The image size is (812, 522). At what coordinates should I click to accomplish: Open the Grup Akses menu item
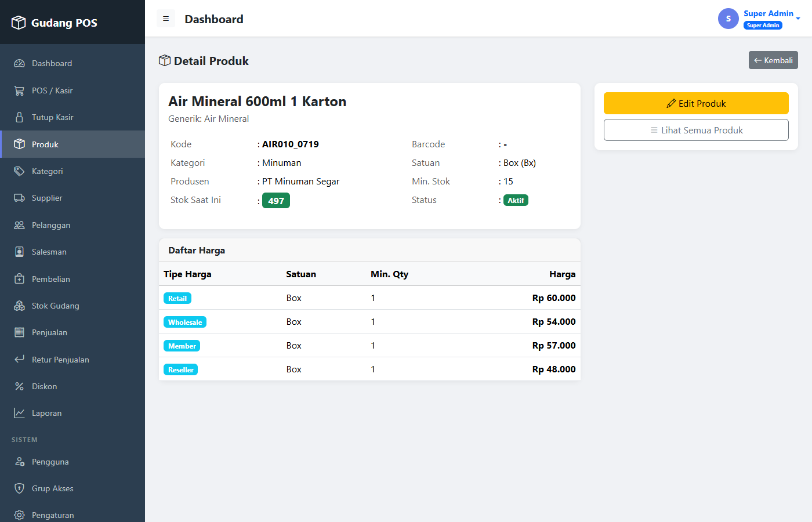coord(72,488)
